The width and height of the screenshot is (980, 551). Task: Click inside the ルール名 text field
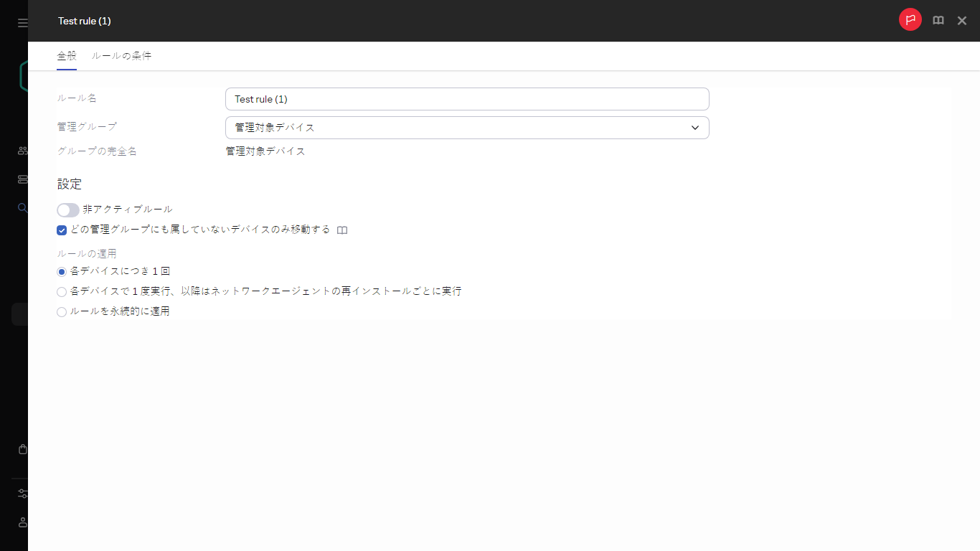point(466,98)
